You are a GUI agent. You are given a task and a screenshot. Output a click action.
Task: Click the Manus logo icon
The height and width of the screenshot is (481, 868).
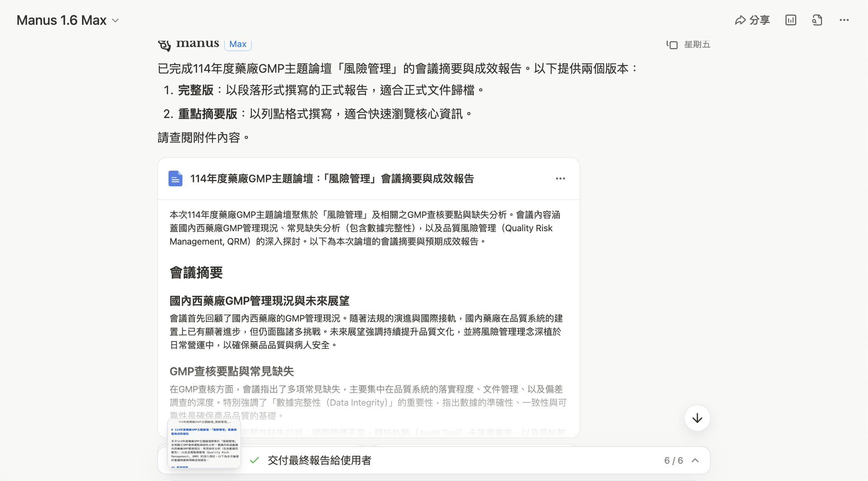pos(165,45)
